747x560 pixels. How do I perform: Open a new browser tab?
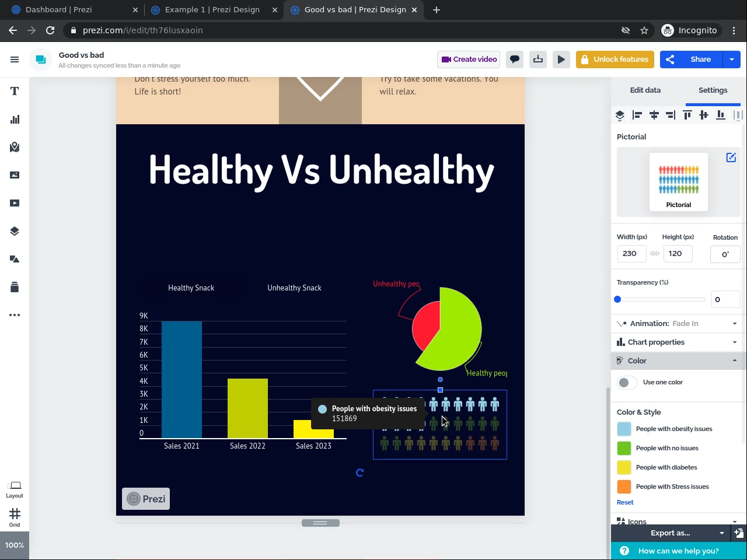point(437,10)
